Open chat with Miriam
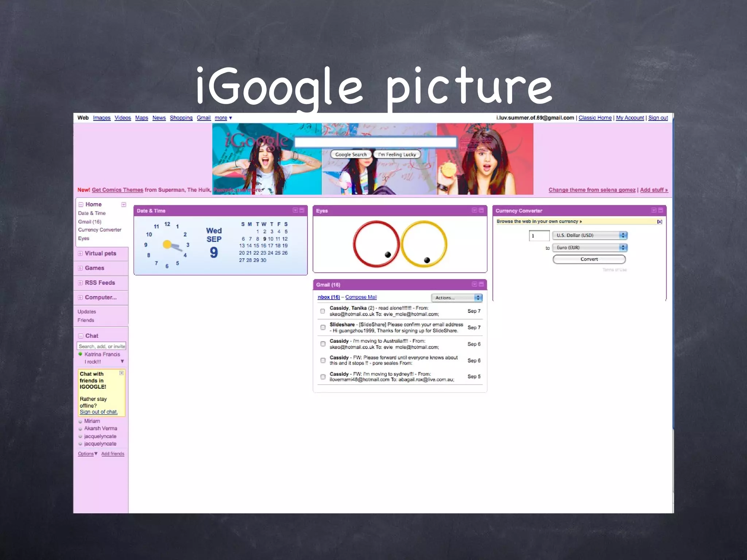 pos(92,421)
